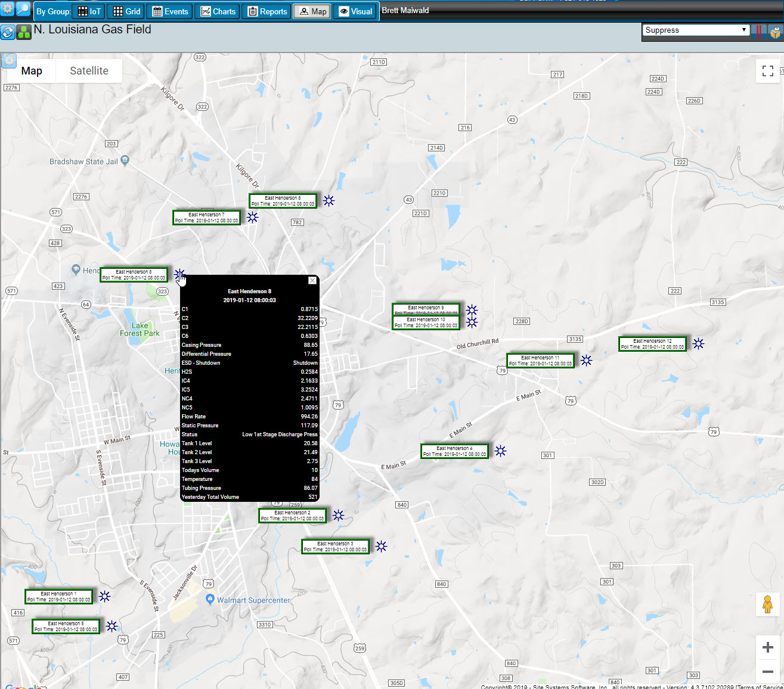The height and width of the screenshot is (689, 784).
Task: Close the East Henderson 8 info popup
Action: tap(312, 281)
